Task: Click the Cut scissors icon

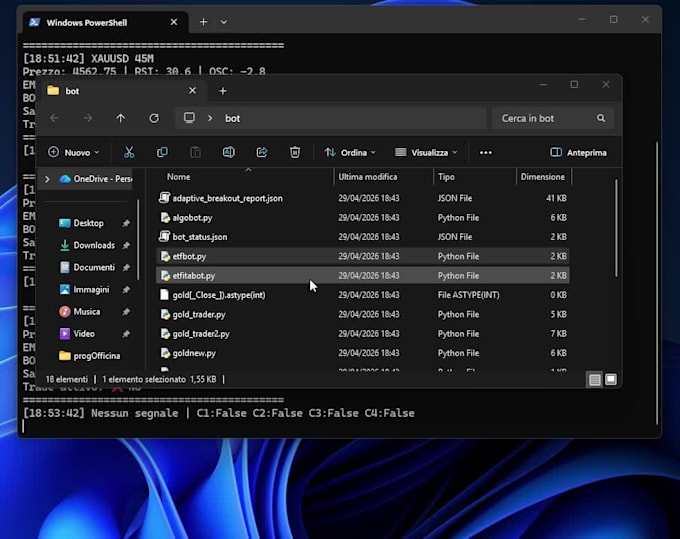Action: [x=129, y=152]
